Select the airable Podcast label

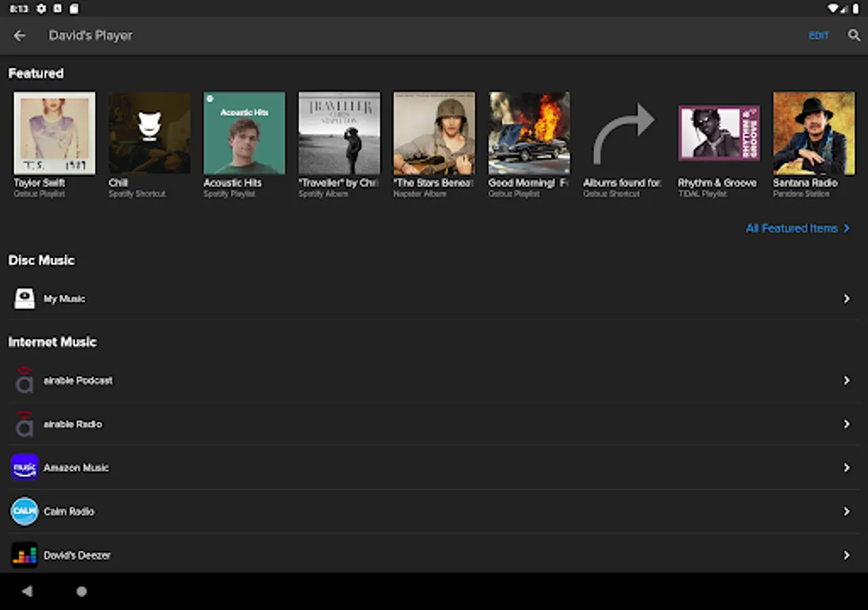78,380
